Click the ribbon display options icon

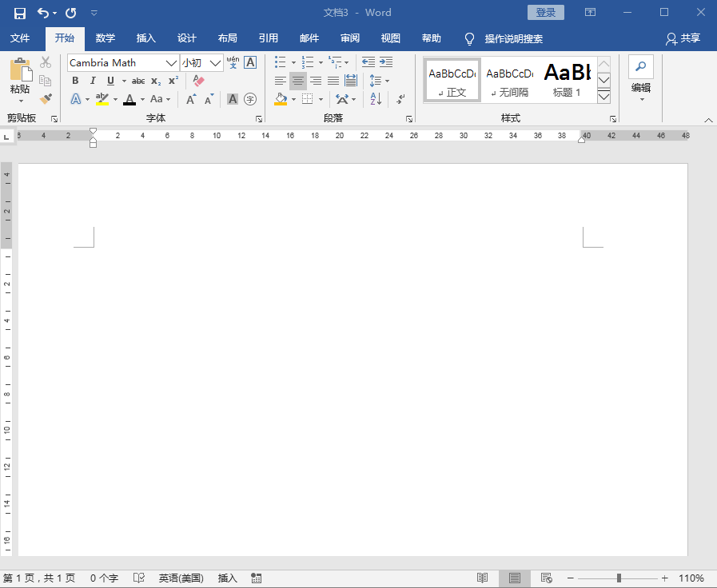tap(591, 12)
